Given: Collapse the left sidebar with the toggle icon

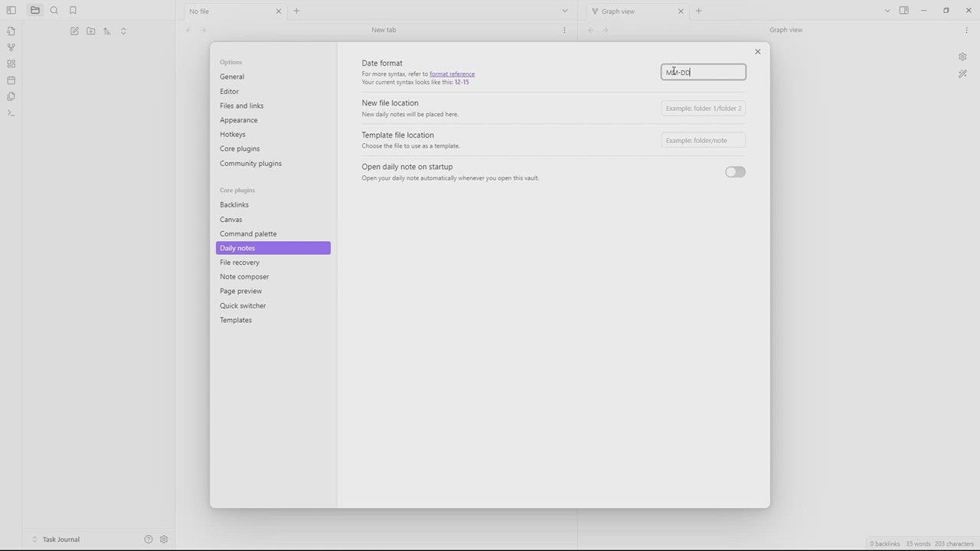Looking at the screenshot, I should (x=11, y=11).
